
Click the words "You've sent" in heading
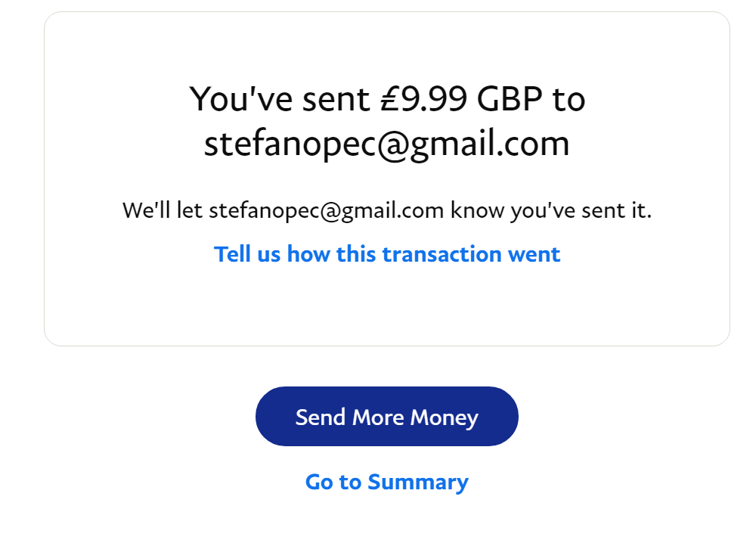click(280, 99)
